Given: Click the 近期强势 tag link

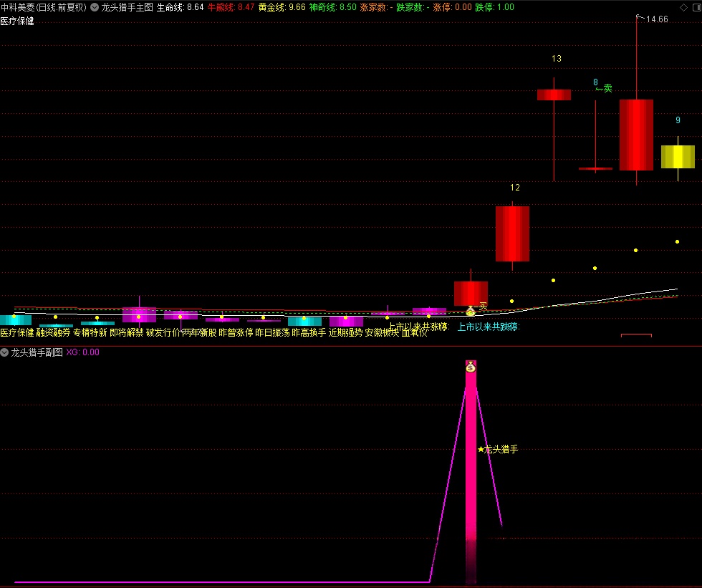Looking at the screenshot, I should point(345,333).
